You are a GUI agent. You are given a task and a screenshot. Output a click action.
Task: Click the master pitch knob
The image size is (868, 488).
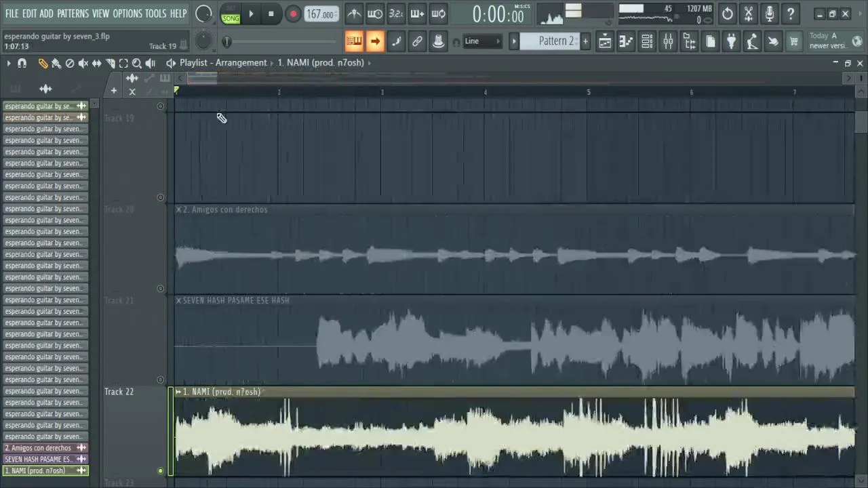coord(203,41)
